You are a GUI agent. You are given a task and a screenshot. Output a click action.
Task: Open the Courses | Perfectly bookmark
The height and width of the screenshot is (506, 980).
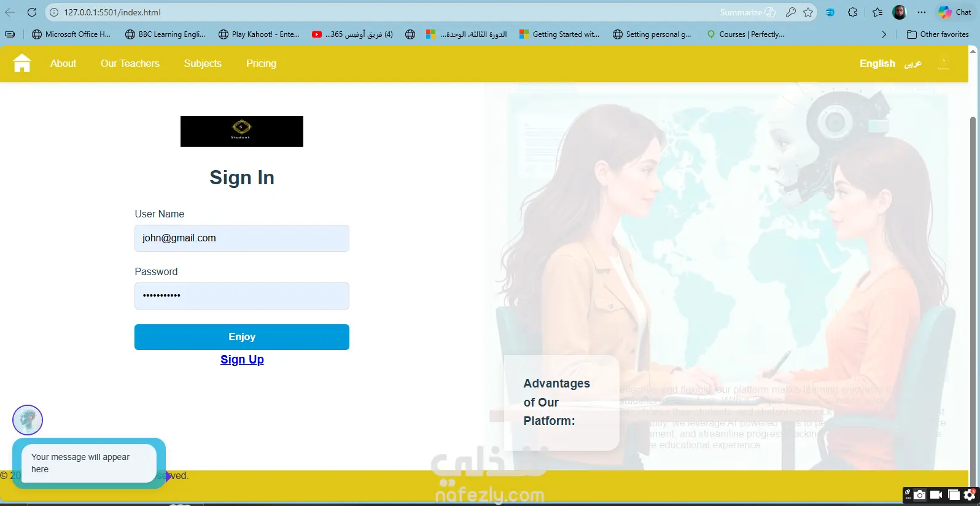tap(745, 34)
